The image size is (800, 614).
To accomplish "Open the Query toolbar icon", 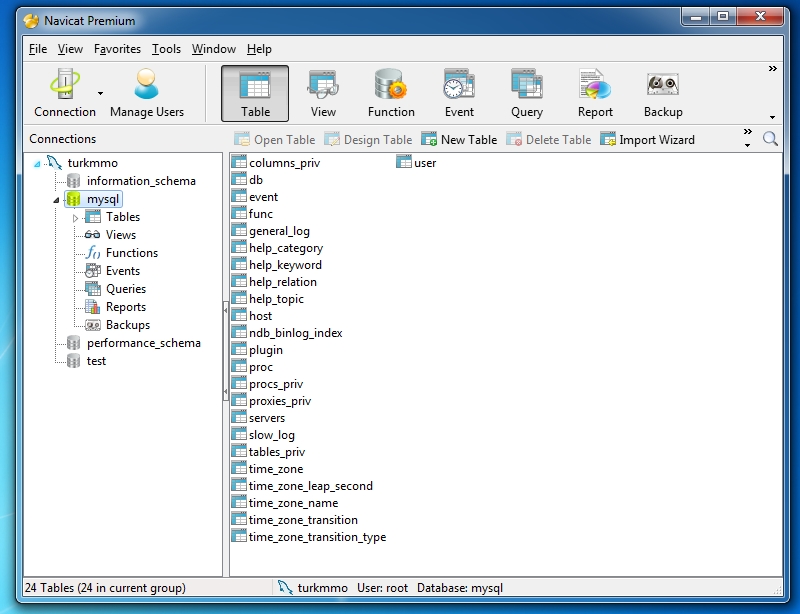I will (527, 93).
